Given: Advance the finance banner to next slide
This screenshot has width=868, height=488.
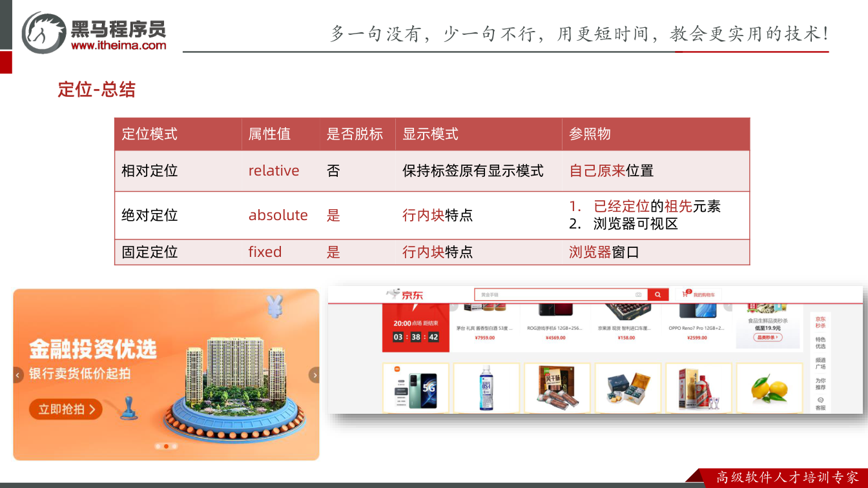Looking at the screenshot, I should click(x=315, y=374).
